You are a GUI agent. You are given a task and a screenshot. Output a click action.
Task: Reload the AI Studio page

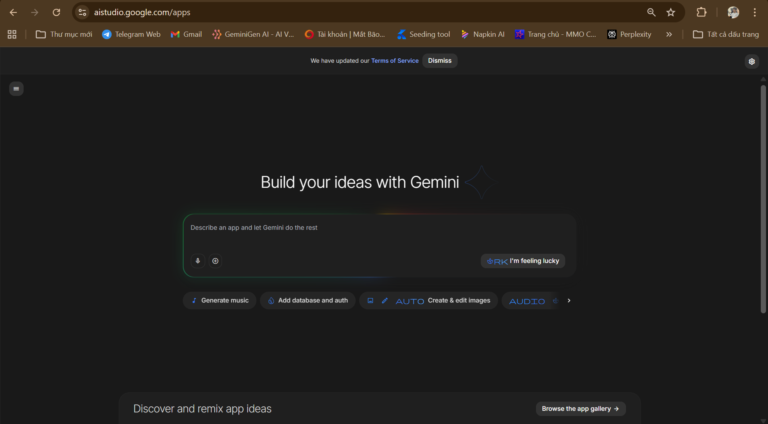(56, 12)
